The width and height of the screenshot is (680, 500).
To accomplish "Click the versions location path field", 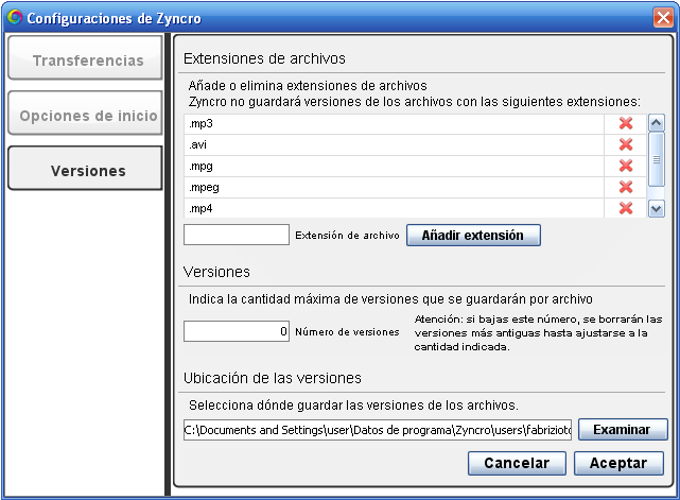I will click(377, 429).
